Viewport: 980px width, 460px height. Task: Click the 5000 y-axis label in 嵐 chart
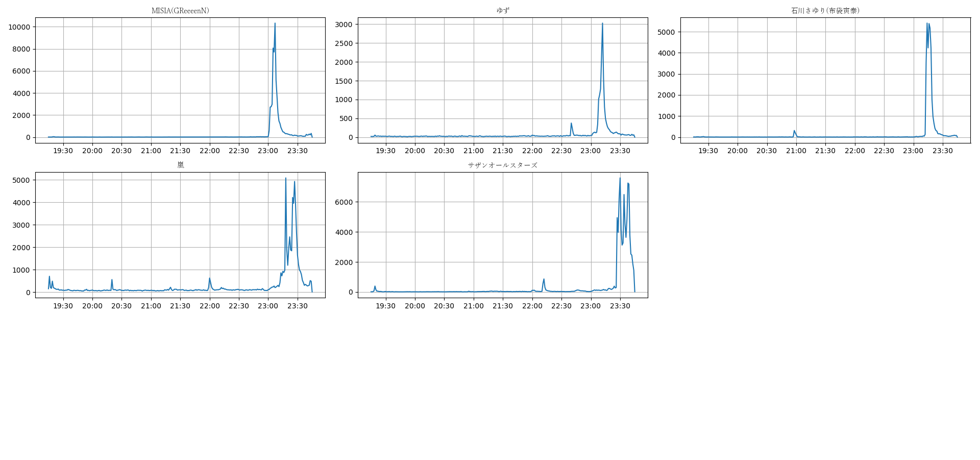21,180
